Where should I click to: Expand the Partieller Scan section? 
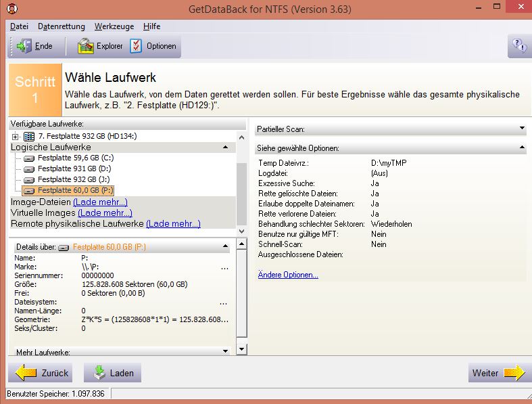click(522, 128)
